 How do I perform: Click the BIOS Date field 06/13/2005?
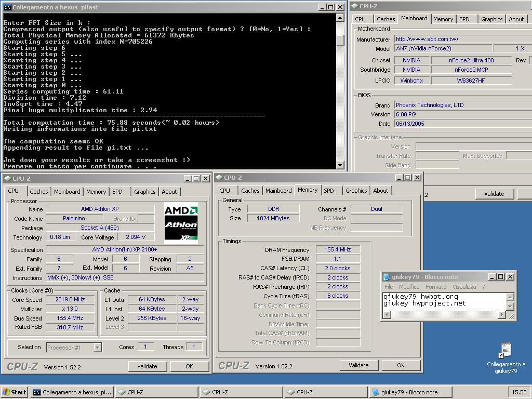pos(463,124)
